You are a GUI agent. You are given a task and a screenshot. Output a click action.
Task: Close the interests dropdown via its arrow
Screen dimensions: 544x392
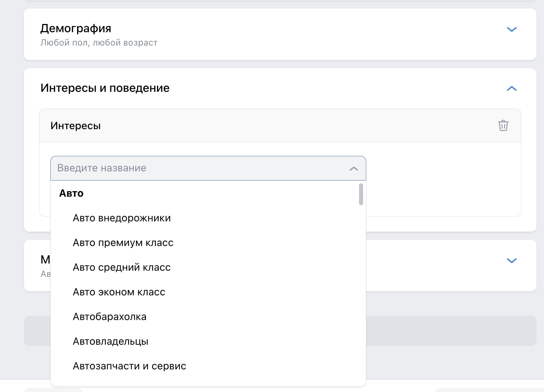pyautogui.click(x=354, y=169)
